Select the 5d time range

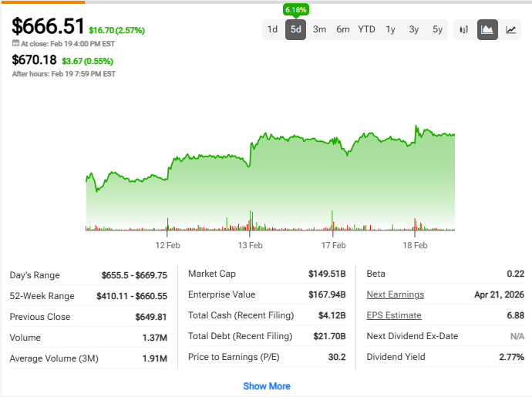tap(295, 29)
